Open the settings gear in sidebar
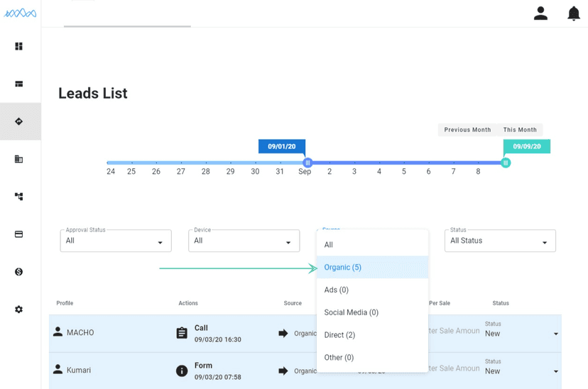The height and width of the screenshot is (389, 588). point(19,309)
